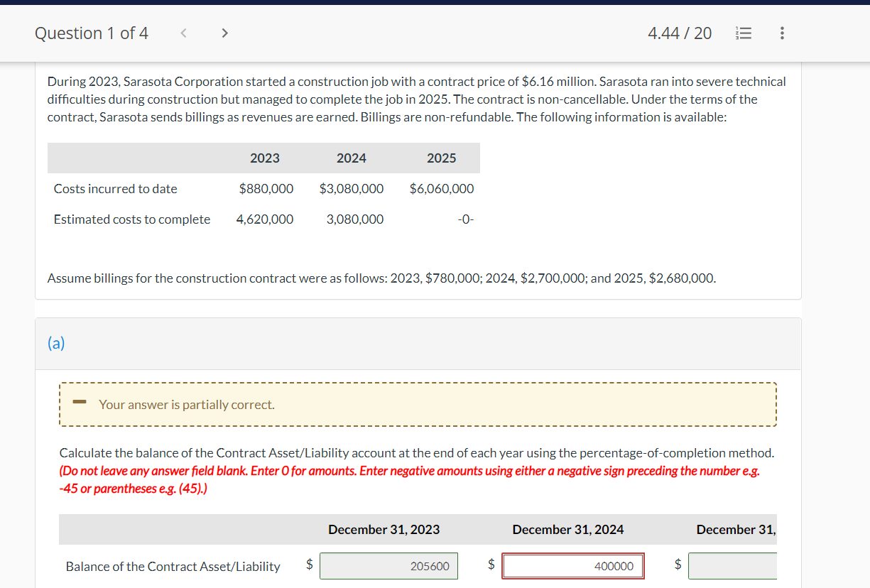This screenshot has width=870, height=588.
Task: Open the question list icon
Action: tap(744, 33)
